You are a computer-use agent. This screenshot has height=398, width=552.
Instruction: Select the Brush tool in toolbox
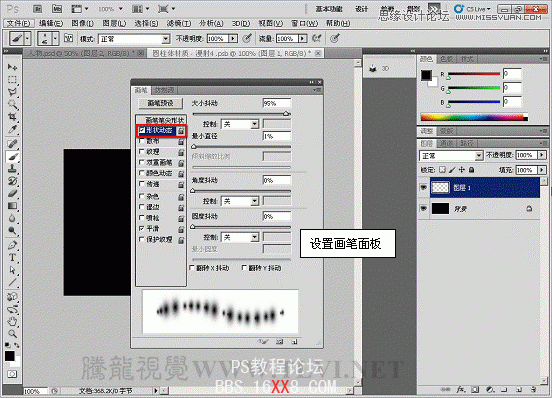pyautogui.click(x=12, y=156)
